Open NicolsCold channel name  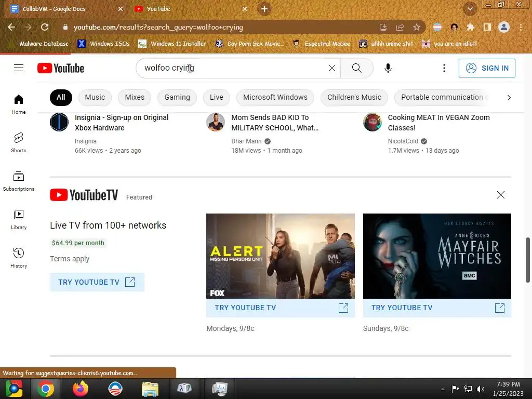(x=403, y=141)
